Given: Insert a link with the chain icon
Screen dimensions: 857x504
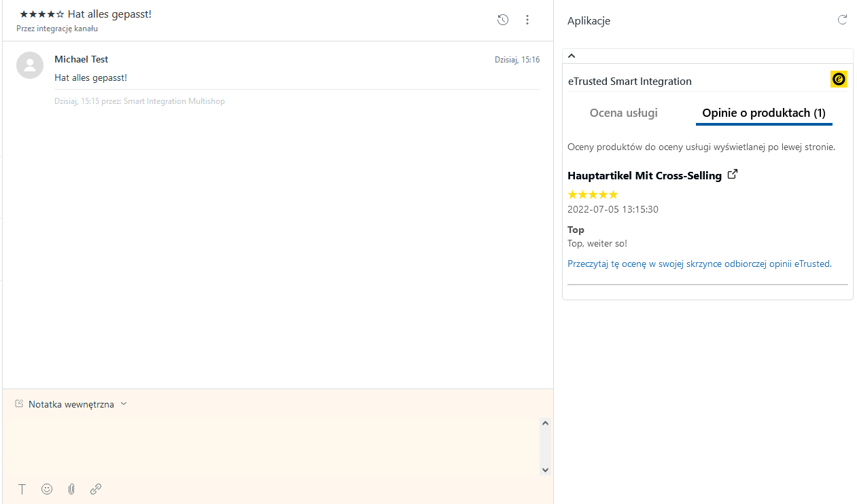Looking at the screenshot, I should tap(96, 489).
